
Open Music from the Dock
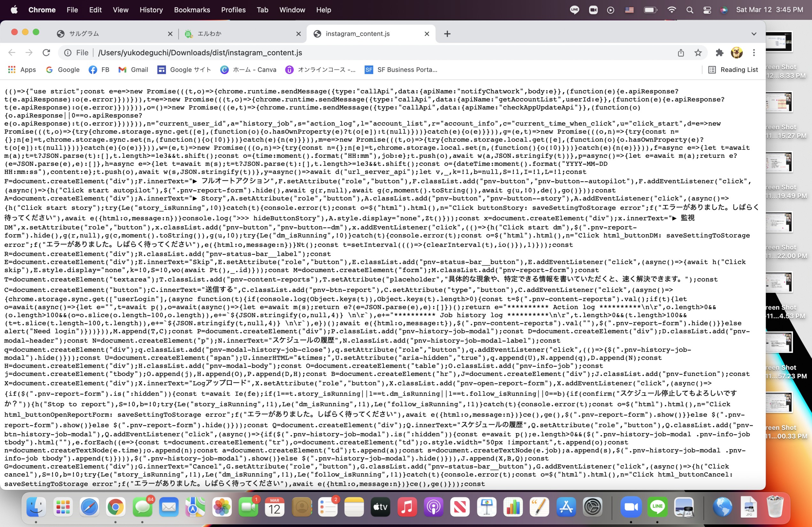pyautogui.click(x=407, y=507)
